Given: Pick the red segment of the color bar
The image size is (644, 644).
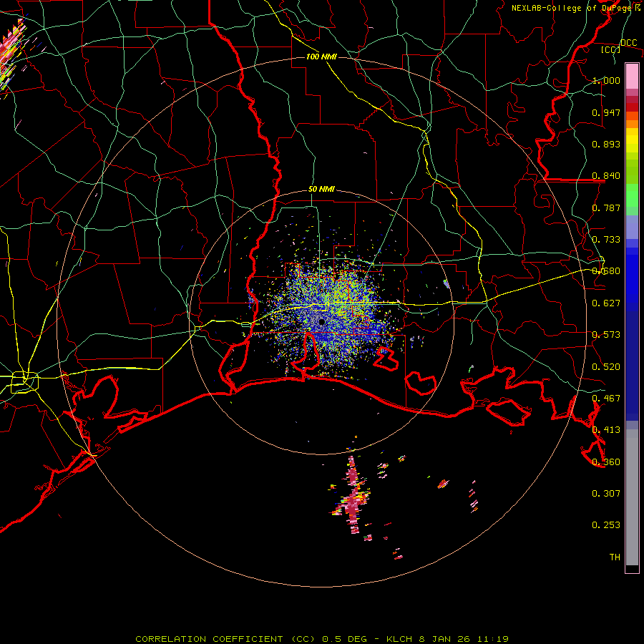Looking at the screenshot, I should (x=632, y=107).
